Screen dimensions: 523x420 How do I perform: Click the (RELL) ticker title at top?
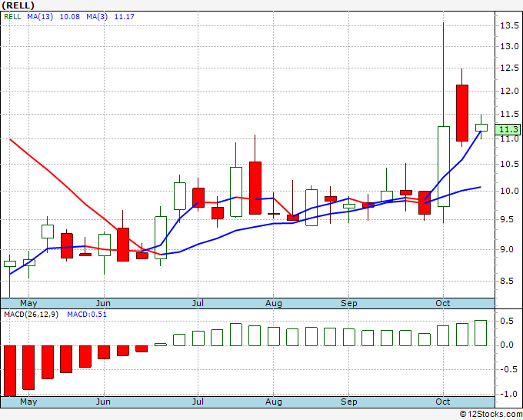(x=20, y=5)
